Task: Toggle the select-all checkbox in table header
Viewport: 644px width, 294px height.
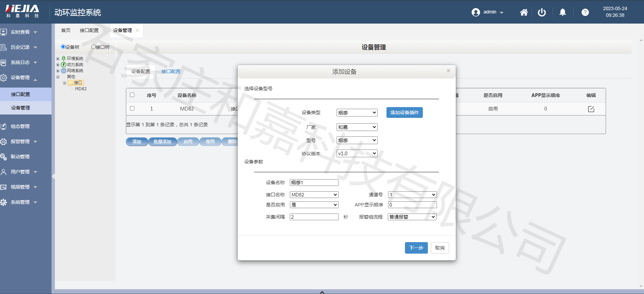Action: coord(132,95)
